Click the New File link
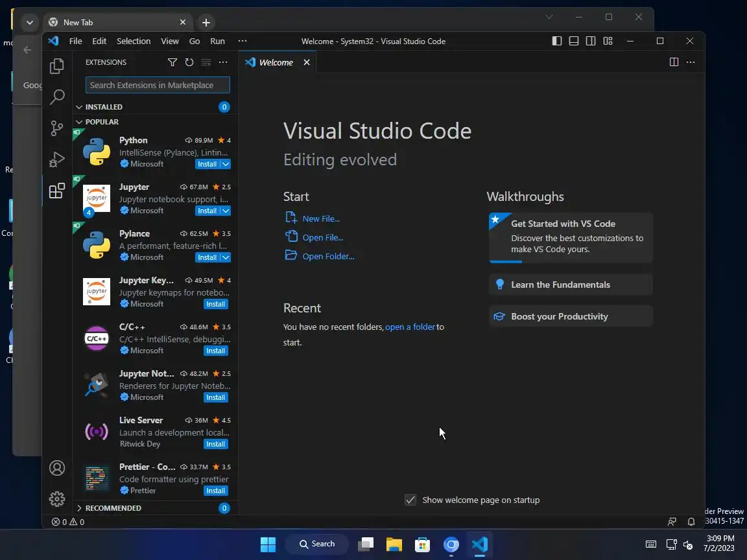This screenshot has width=747, height=560. tap(321, 218)
